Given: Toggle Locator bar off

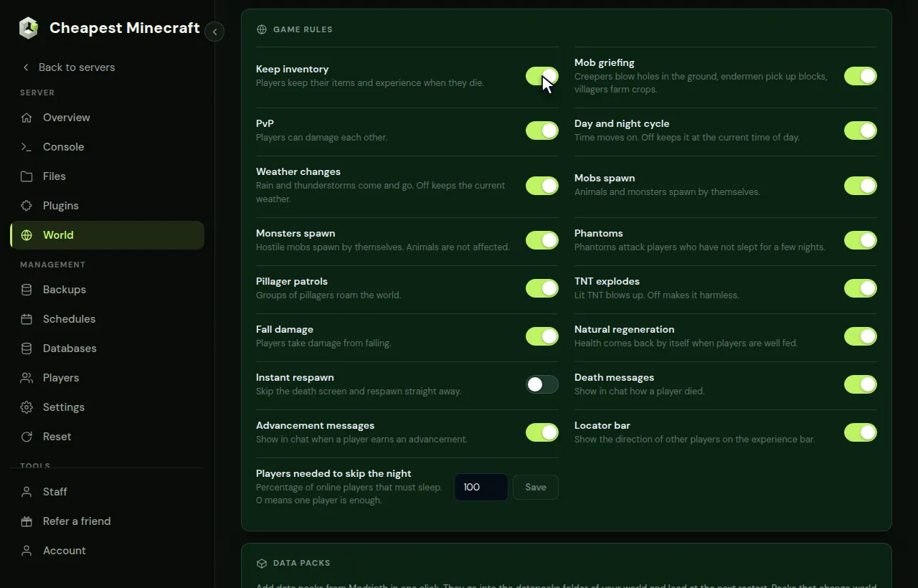Looking at the screenshot, I should tap(861, 432).
